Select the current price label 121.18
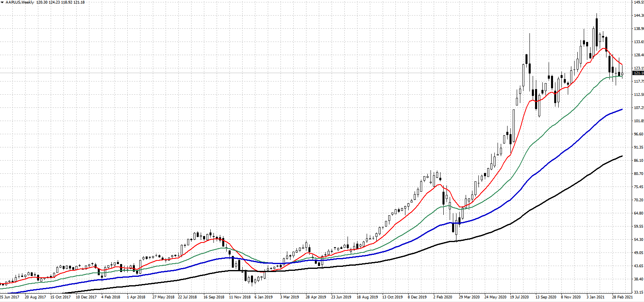Image resolution: width=644 pixels, height=302 pixels. [x=638, y=73]
